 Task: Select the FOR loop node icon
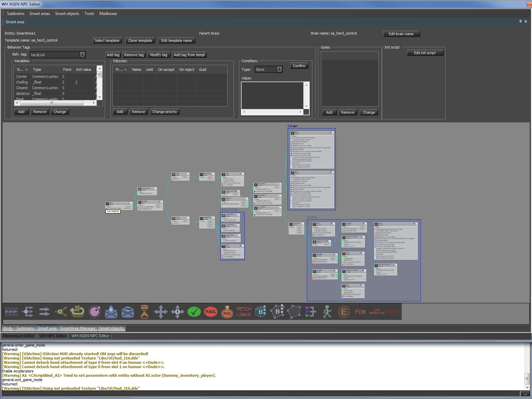coord(360,312)
